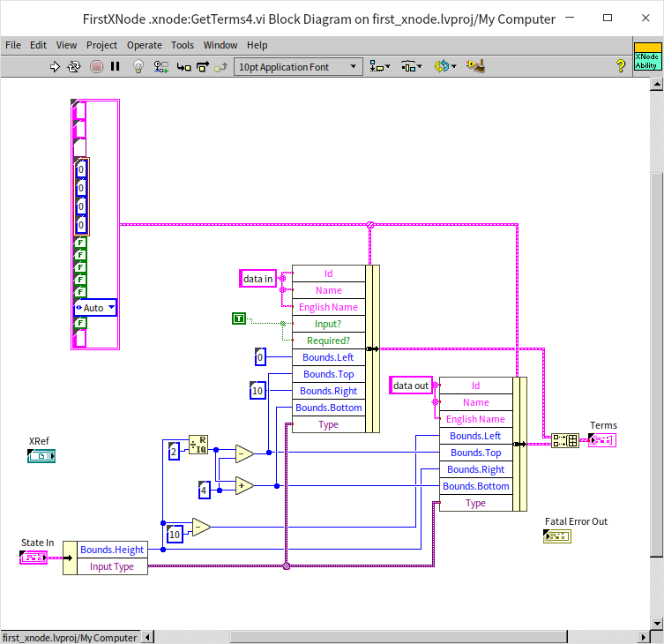Toggle Highlight Execution light bulb

point(138,66)
